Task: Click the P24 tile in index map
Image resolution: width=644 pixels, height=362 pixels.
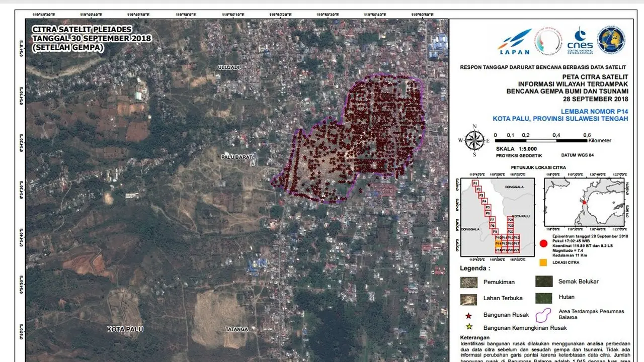Action: click(510, 220)
